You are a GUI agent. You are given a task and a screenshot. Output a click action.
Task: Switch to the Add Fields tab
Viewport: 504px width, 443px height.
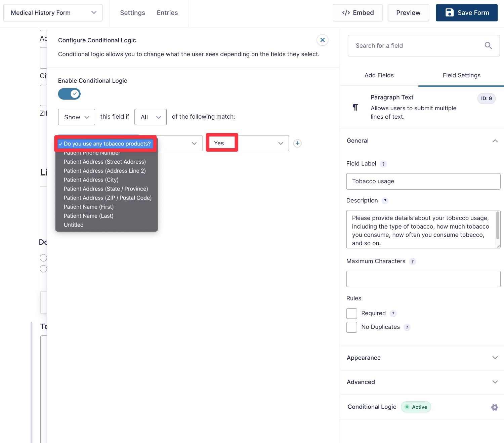click(x=379, y=75)
